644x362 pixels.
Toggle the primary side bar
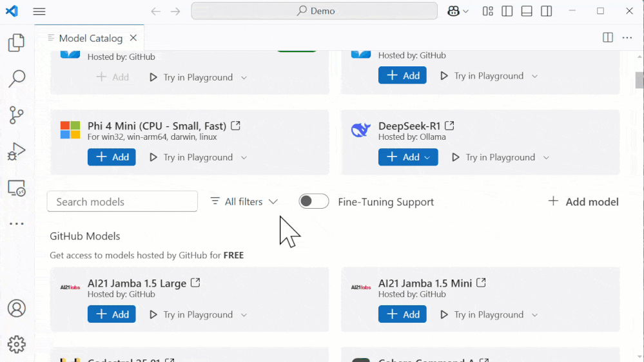[507, 11]
